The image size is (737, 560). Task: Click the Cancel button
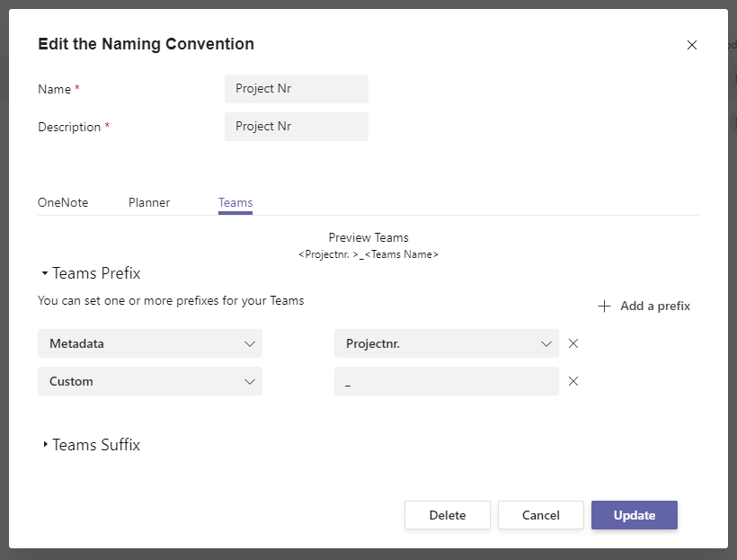click(x=541, y=515)
